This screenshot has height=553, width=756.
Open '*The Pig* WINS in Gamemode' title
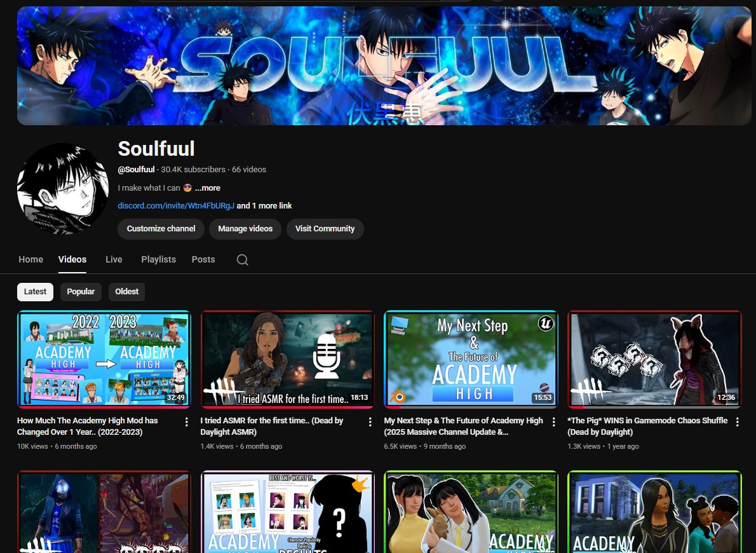point(647,427)
